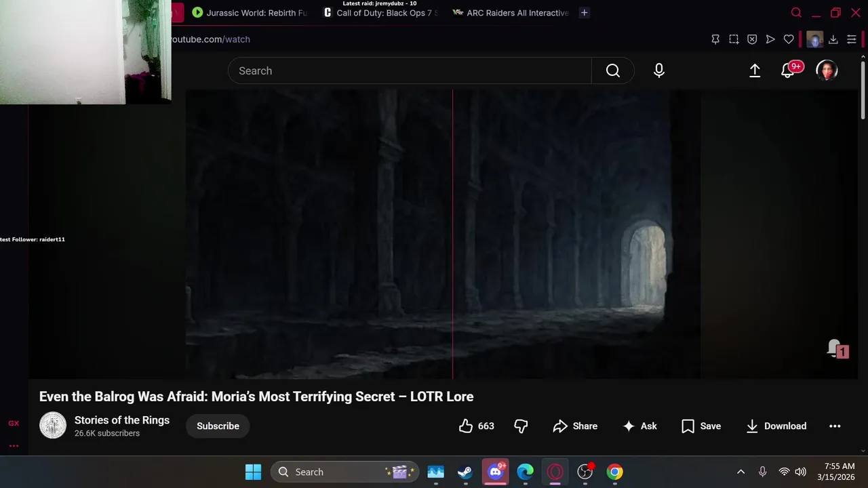This screenshot has height=488, width=868.
Task: Save the video to a playlist
Action: [701, 426]
